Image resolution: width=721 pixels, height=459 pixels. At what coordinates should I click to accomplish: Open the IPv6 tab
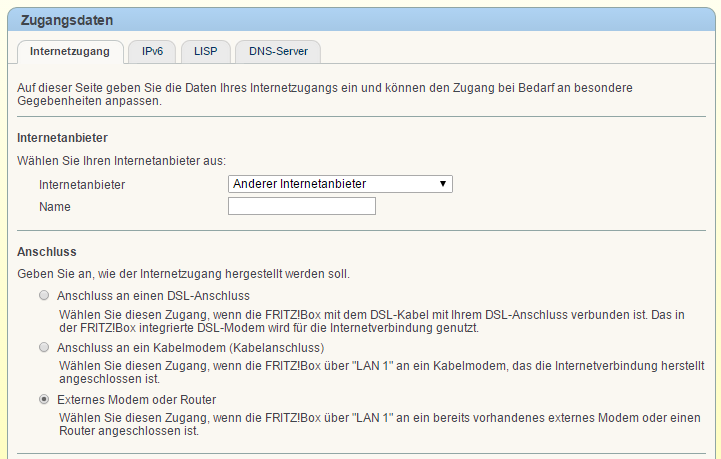point(152,50)
